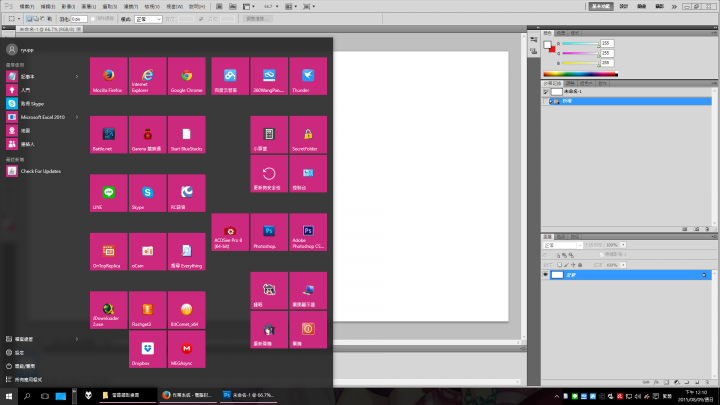Open the Adobe Photoshop CC tile

[308, 231]
